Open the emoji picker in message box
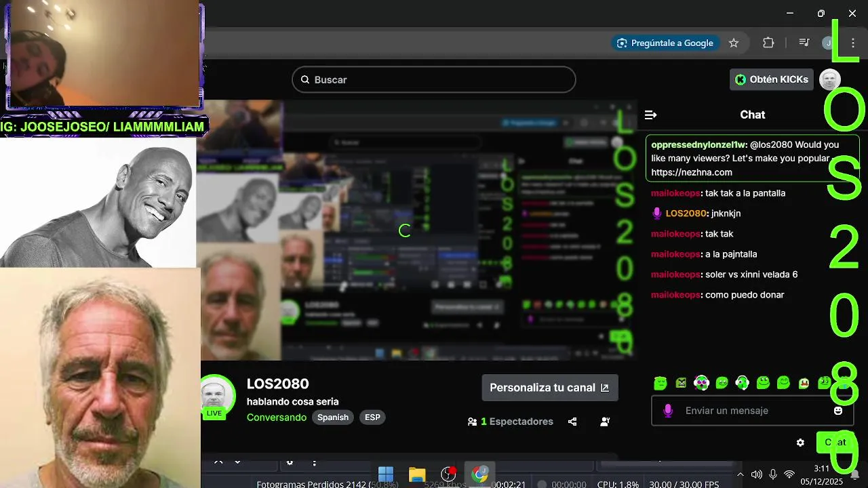The height and width of the screenshot is (488, 868). coord(838,411)
